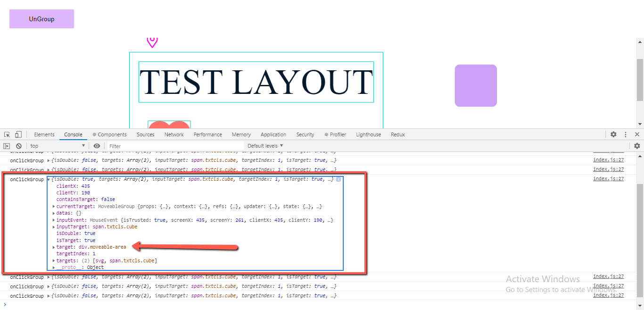Open the Security tab

pyautogui.click(x=305, y=134)
